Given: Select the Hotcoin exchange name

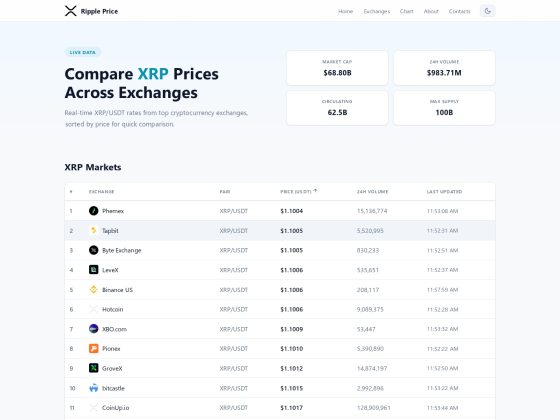Looking at the screenshot, I should pos(112,309).
